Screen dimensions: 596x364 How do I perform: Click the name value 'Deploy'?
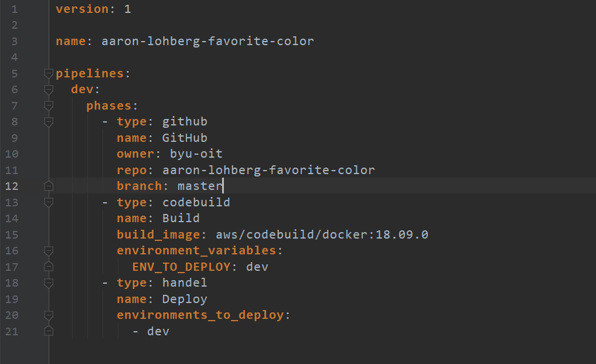point(185,300)
